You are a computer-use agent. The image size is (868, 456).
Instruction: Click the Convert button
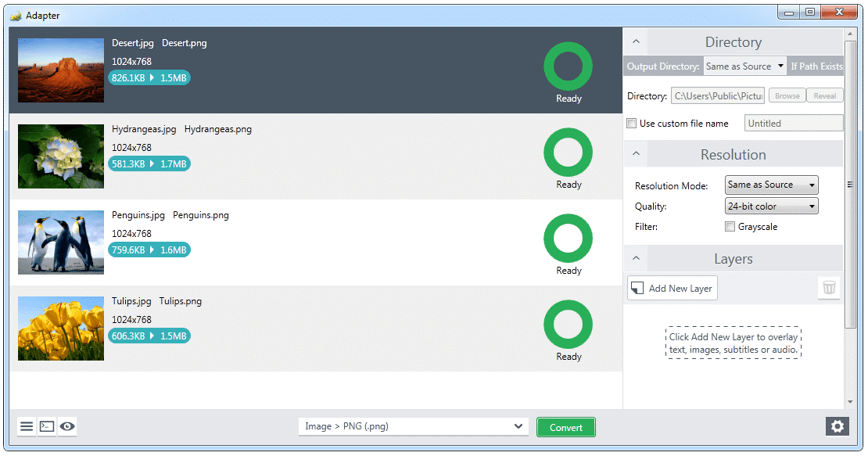[565, 427]
